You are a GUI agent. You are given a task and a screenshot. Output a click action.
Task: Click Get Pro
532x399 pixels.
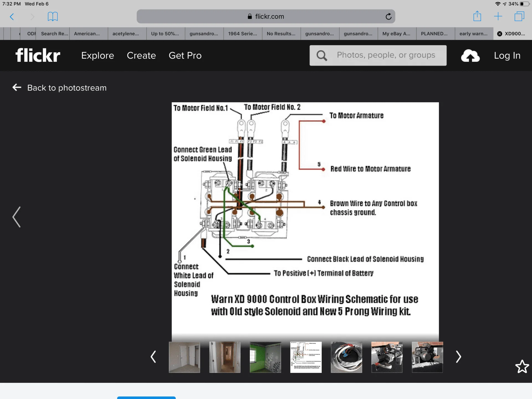(x=185, y=55)
